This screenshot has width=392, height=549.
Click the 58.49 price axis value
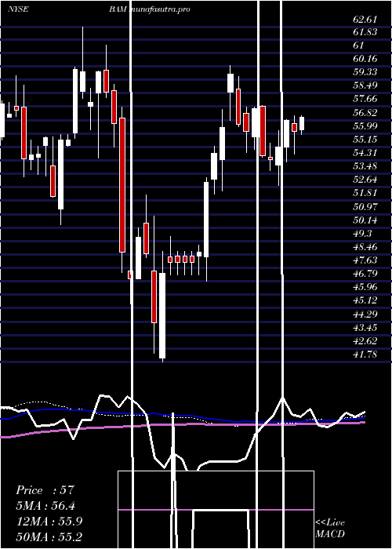pos(365,85)
